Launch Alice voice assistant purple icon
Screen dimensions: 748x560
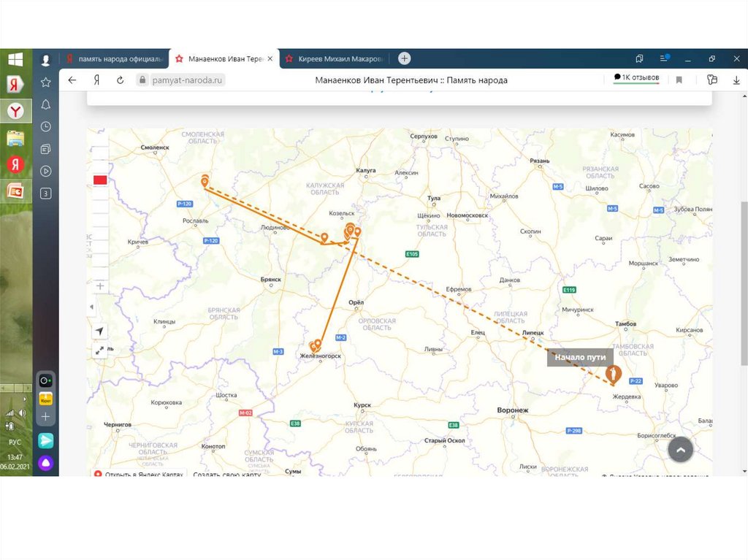[46, 463]
